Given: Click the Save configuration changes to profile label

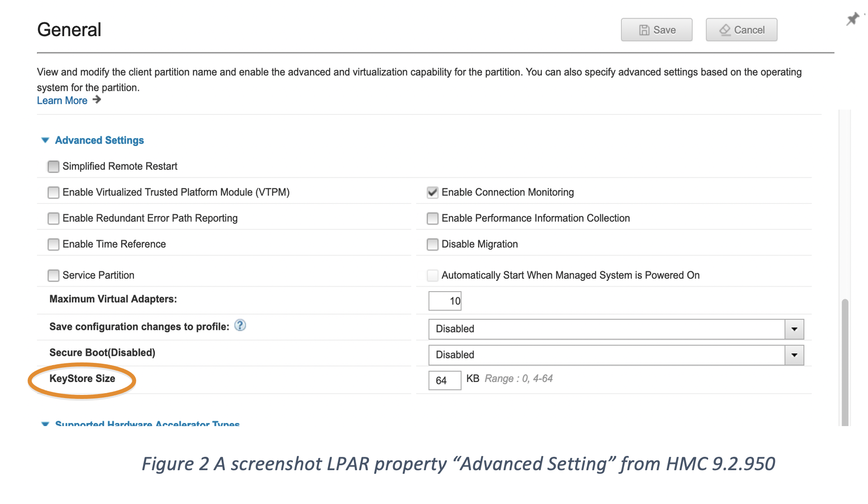Looking at the screenshot, I should tap(139, 327).
